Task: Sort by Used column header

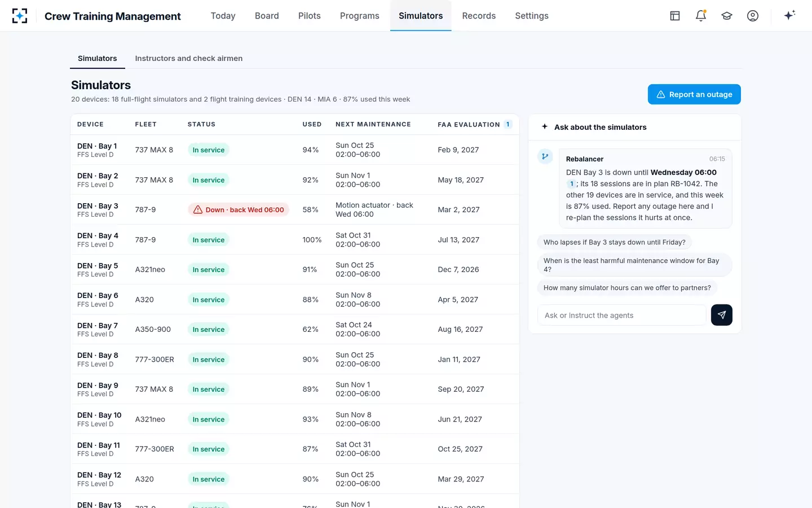Action: click(312, 124)
